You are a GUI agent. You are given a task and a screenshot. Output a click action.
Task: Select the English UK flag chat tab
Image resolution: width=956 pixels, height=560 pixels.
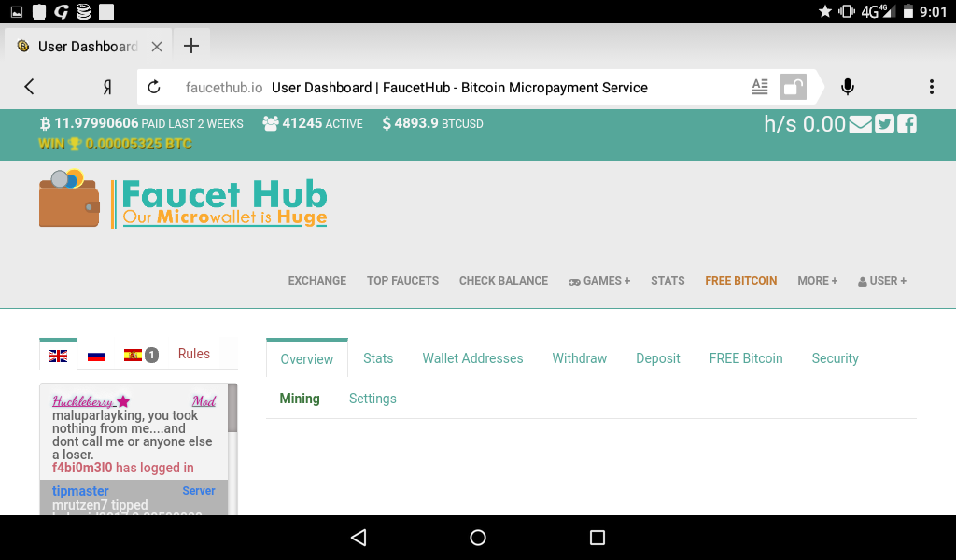pos(59,356)
